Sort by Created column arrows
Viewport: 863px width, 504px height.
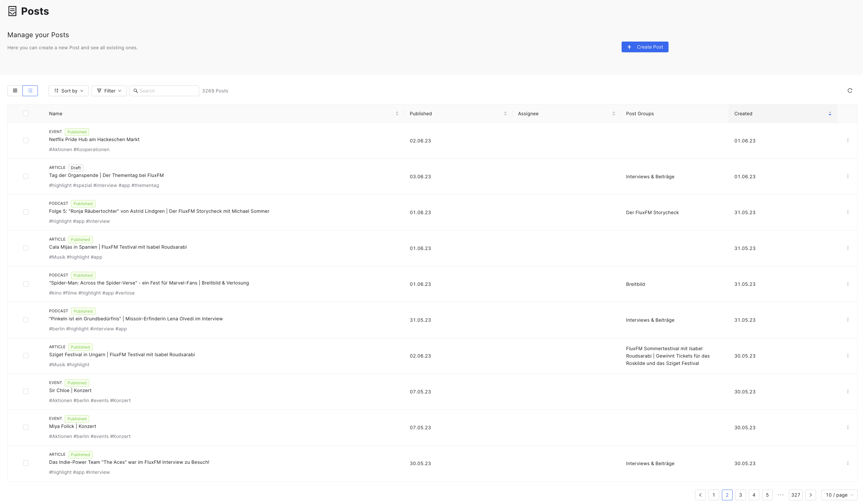[x=830, y=114]
